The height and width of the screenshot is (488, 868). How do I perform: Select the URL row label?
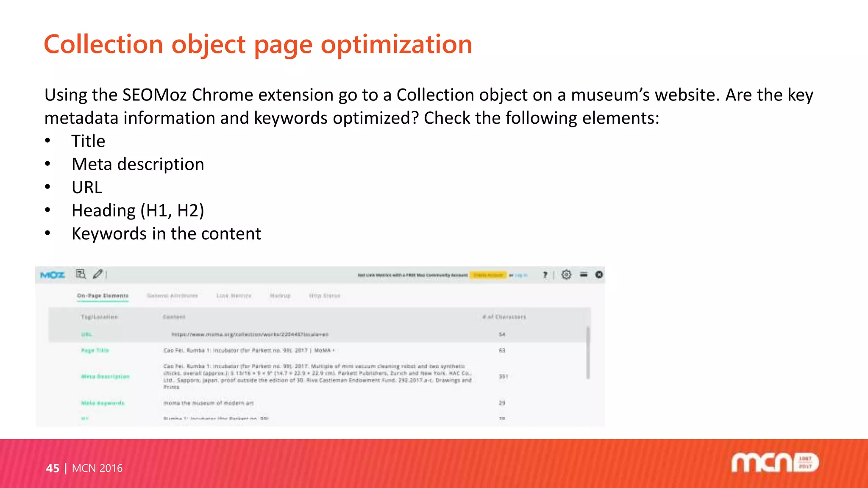86,334
